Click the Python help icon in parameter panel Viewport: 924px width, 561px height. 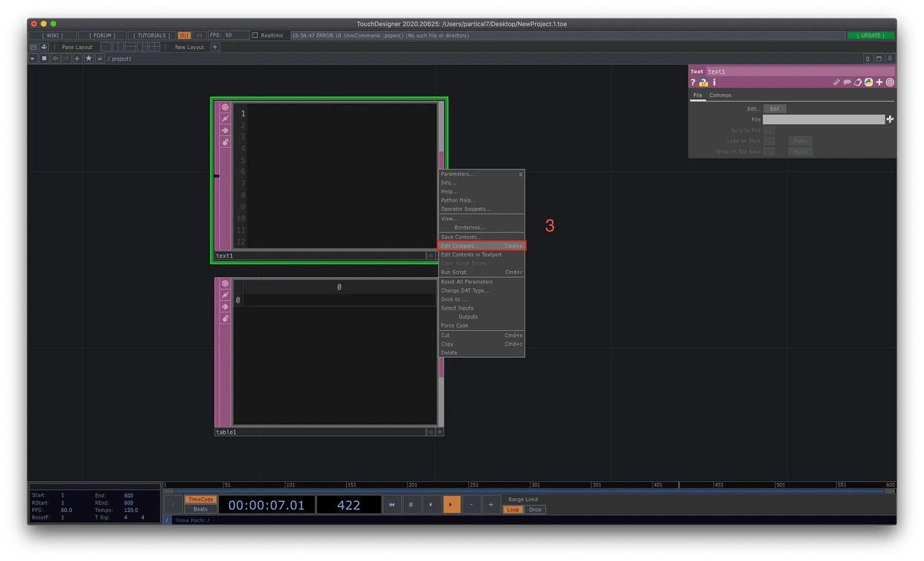click(x=704, y=83)
